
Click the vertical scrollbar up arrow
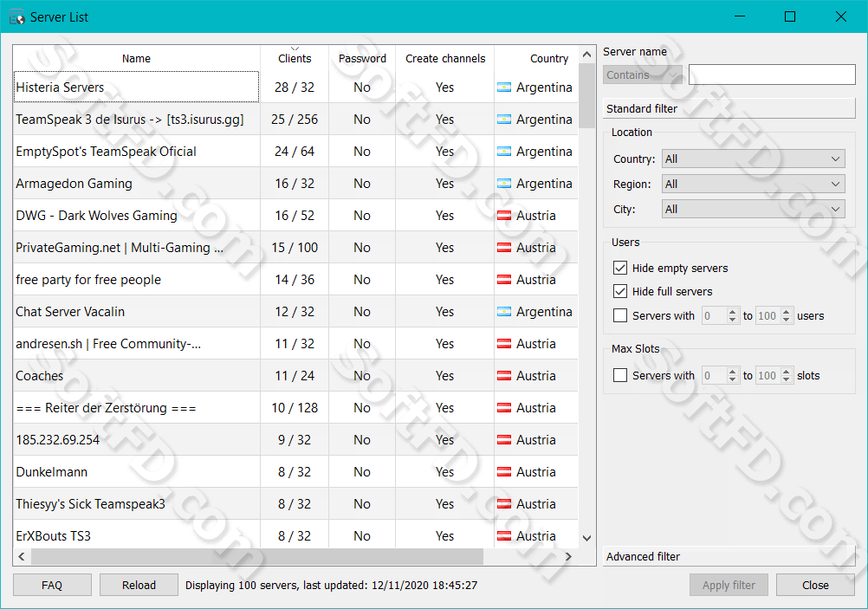(x=587, y=55)
